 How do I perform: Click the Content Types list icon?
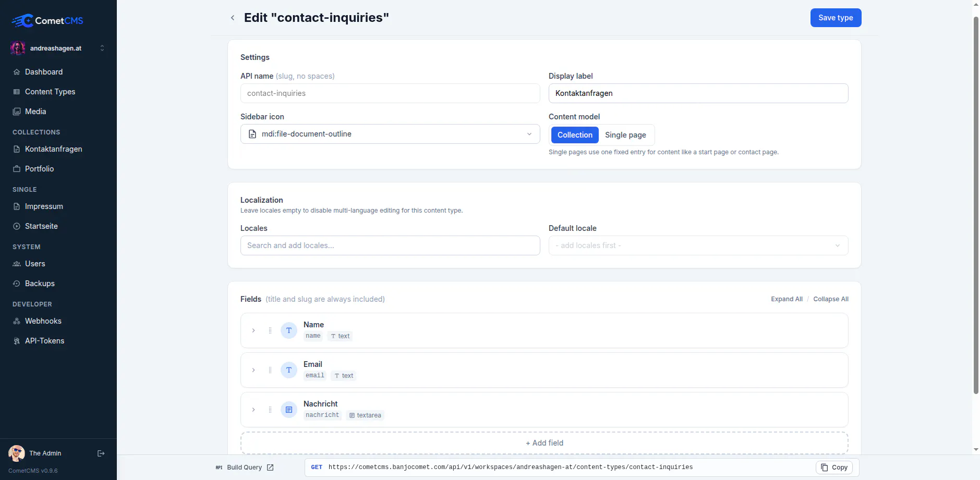click(x=17, y=92)
